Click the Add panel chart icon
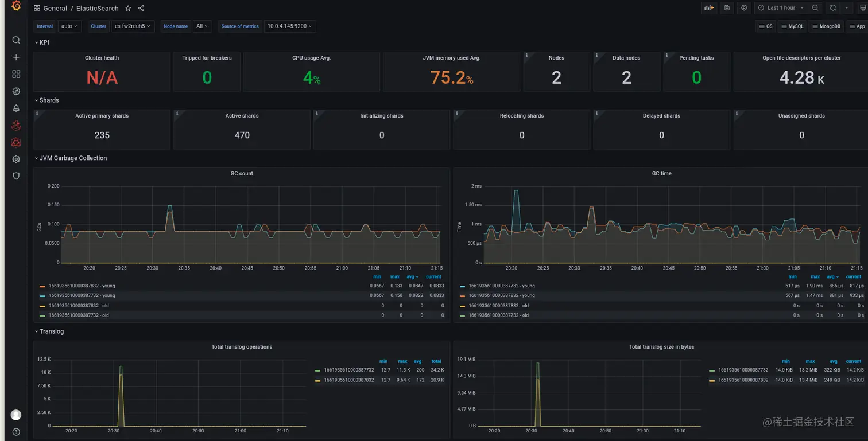This screenshot has width=868, height=441. coord(709,8)
